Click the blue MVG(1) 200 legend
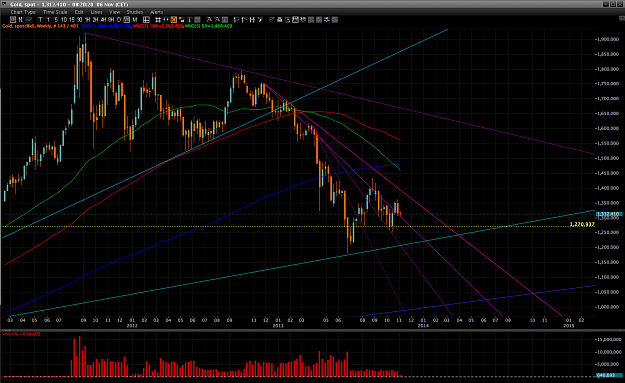Image resolution: width=625 pixels, height=383 pixels. (106, 26)
